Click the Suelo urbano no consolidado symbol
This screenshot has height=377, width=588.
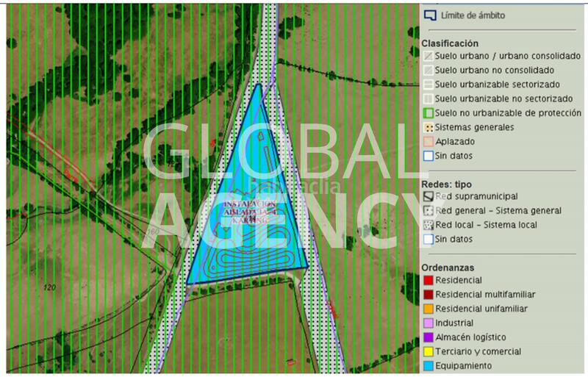[x=428, y=71]
